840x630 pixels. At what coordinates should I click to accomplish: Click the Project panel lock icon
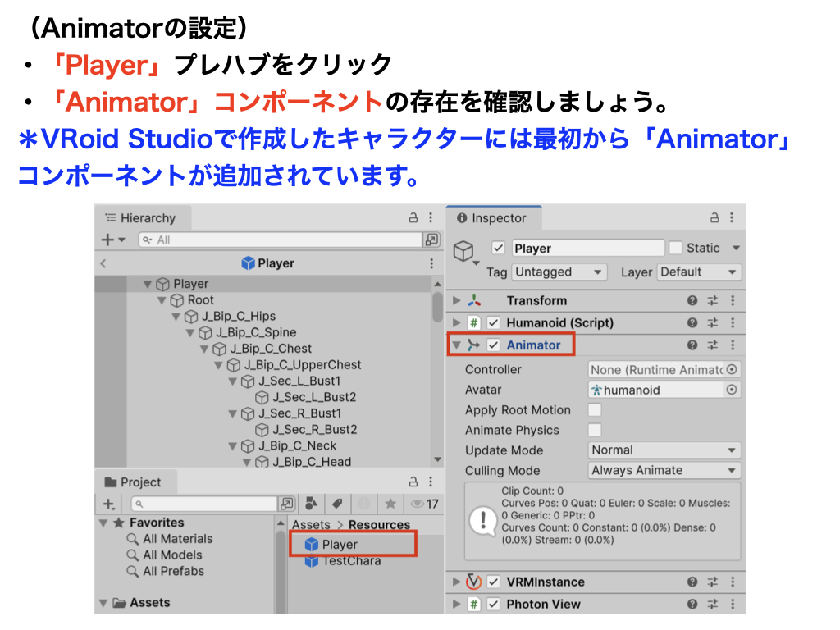coord(413,482)
